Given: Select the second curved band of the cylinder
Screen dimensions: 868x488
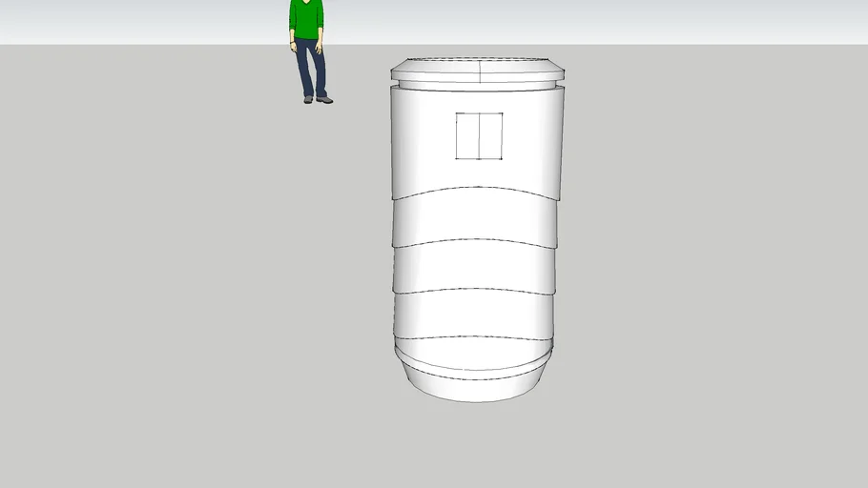Looking at the screenshot, I should pos(474,217).
